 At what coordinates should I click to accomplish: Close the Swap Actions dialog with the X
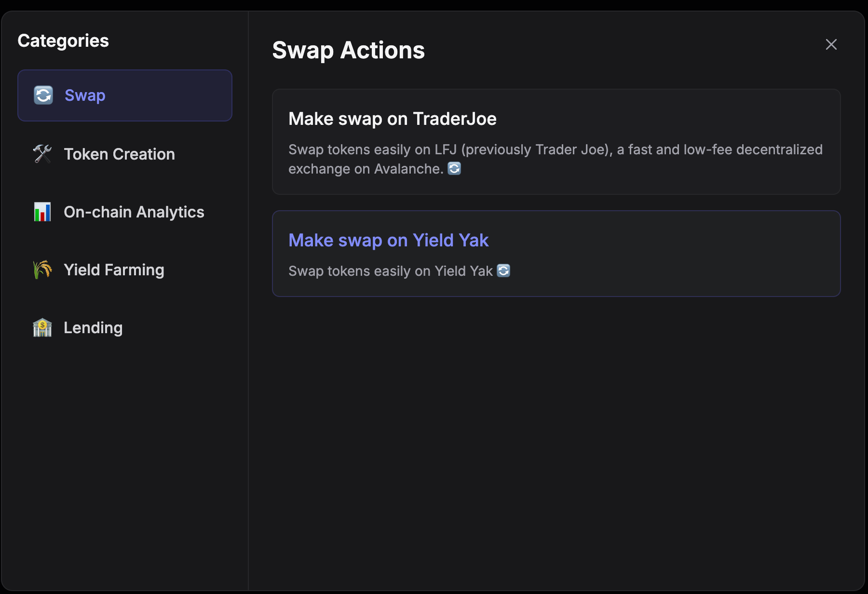pos(831,44)
